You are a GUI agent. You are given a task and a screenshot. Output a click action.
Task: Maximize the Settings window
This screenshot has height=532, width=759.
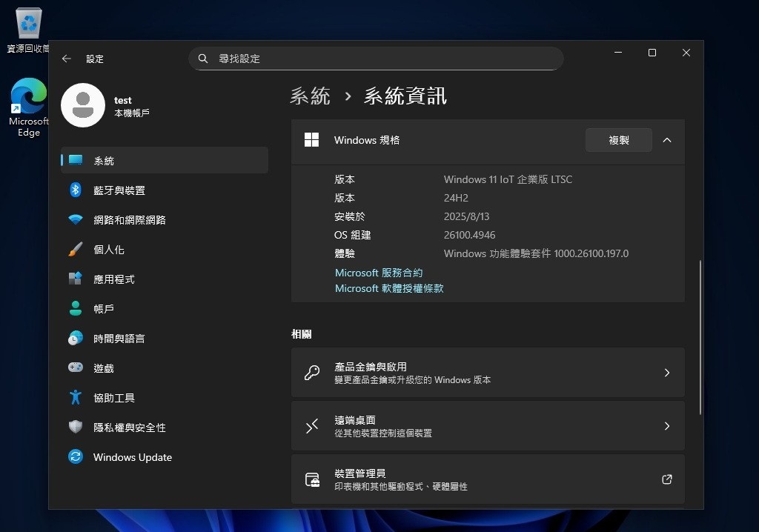(x=652, y=53)
